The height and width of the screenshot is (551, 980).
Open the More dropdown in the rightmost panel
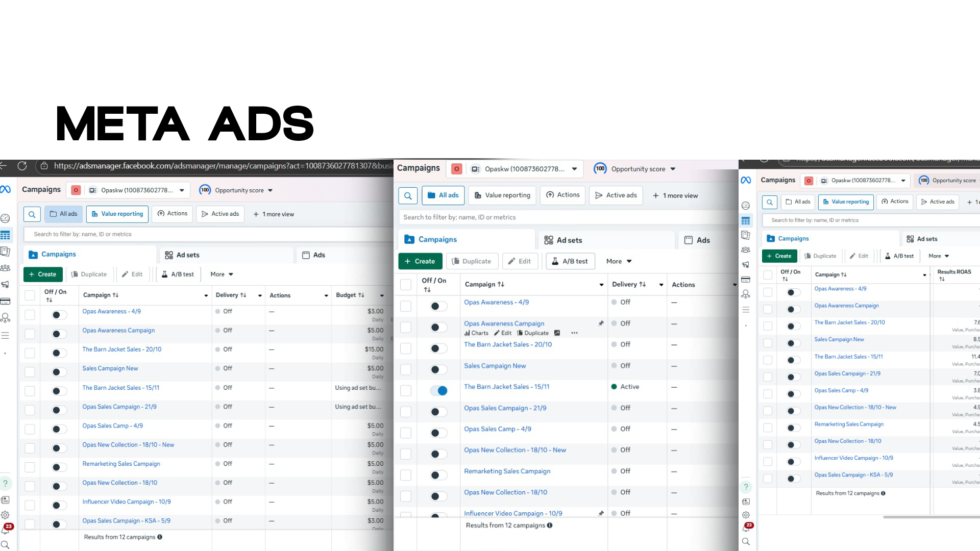[x=939, y=256]
